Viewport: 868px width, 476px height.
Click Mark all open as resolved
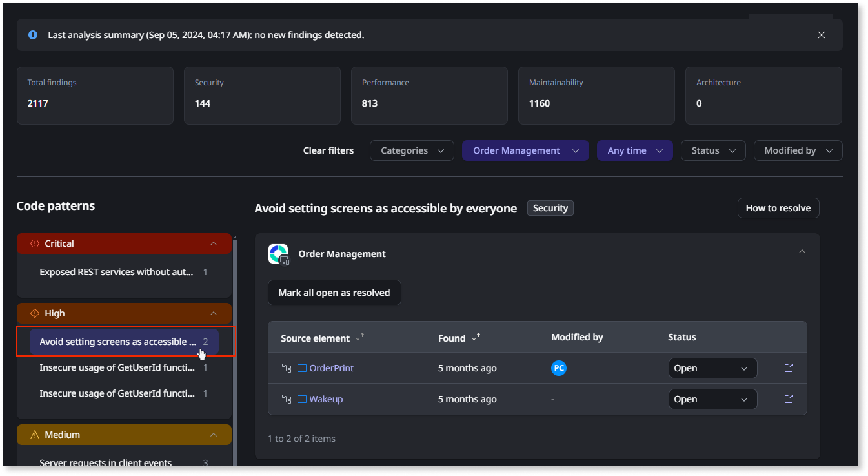click(334, 293)
